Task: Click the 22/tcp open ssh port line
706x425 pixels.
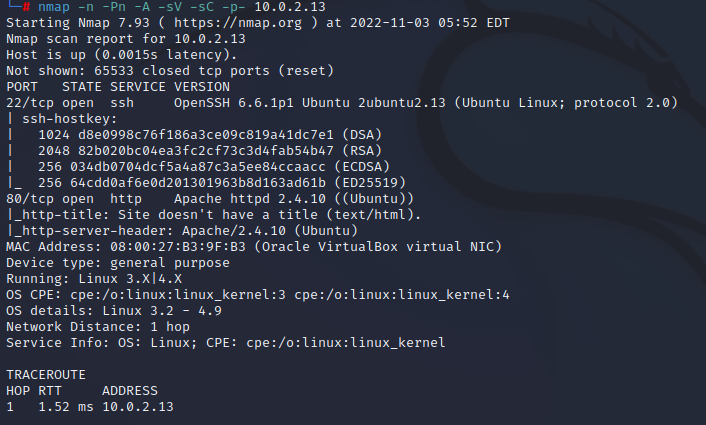Action: pyautogui.click(x=80, y=104)
